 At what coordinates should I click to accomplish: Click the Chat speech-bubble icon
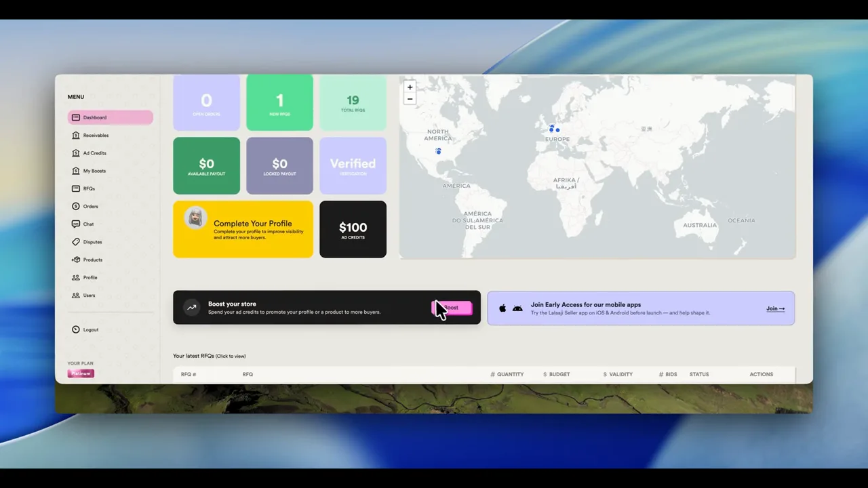point(76,224)
